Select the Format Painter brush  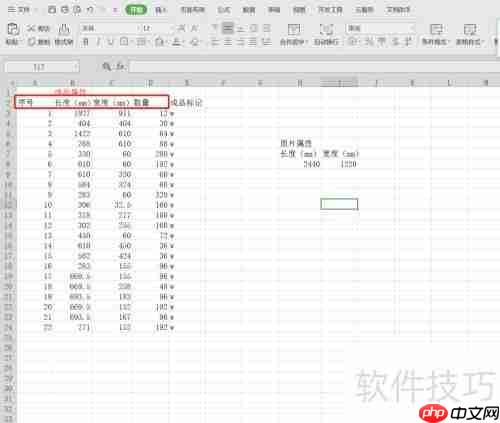pos(64,35)
